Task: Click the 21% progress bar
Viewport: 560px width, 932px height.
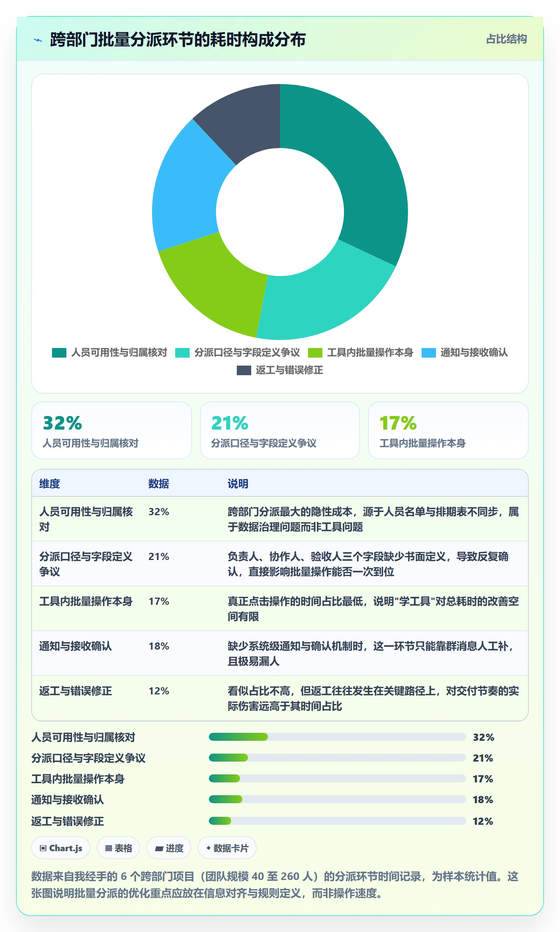Action: [338, 758]
